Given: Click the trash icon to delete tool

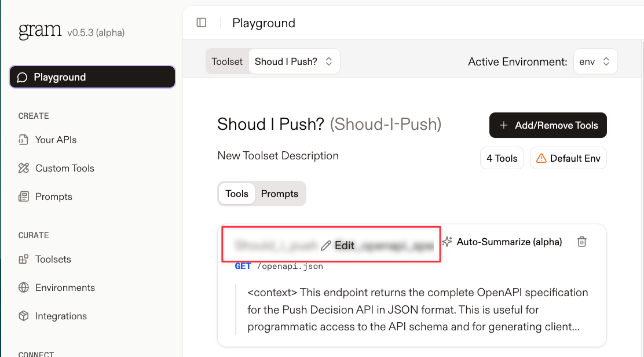Looking at the screenshot, I should coord(581,242).
